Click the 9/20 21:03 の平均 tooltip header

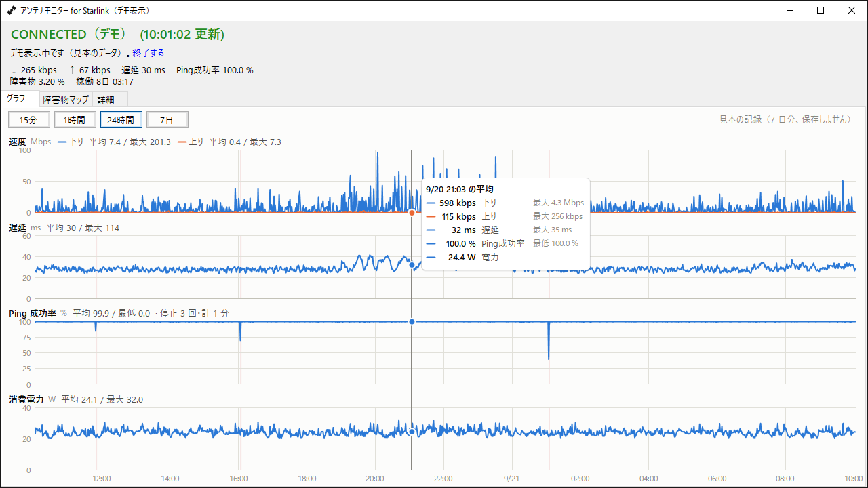[x=460, y=189]
